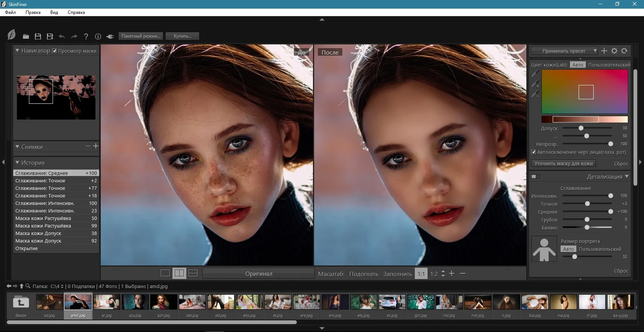Select the skin color eyedropper tool
The width and height of the screenshot is (644, 332).
pos(535,73)
